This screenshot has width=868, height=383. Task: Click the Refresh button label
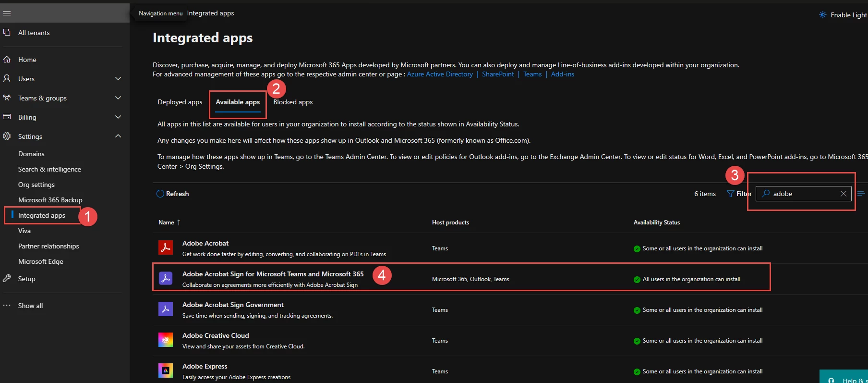[x=177, y=194]
